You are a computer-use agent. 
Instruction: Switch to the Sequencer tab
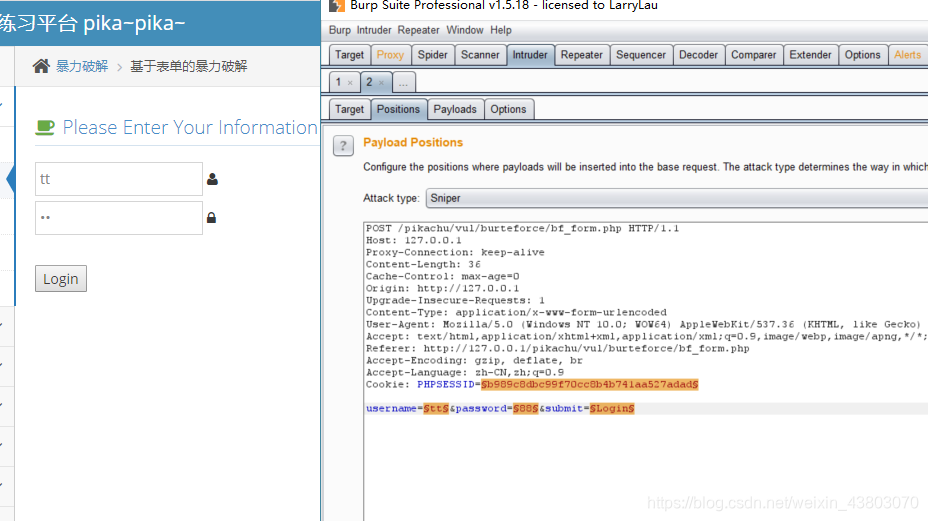[641, 55]
